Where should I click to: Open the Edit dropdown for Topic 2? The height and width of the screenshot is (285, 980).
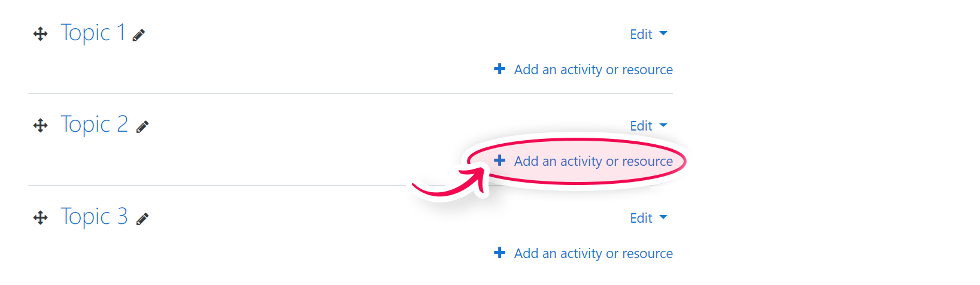[648, 126]
